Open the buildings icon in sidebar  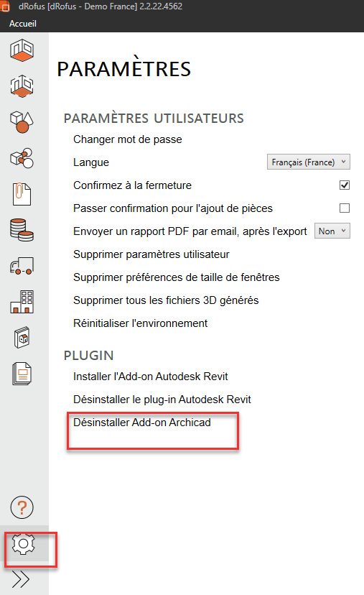[22, 302]
